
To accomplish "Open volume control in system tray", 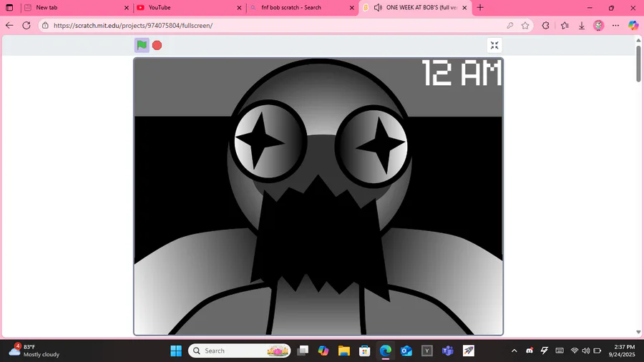I will pyautogui.click(x=585, y=351).
